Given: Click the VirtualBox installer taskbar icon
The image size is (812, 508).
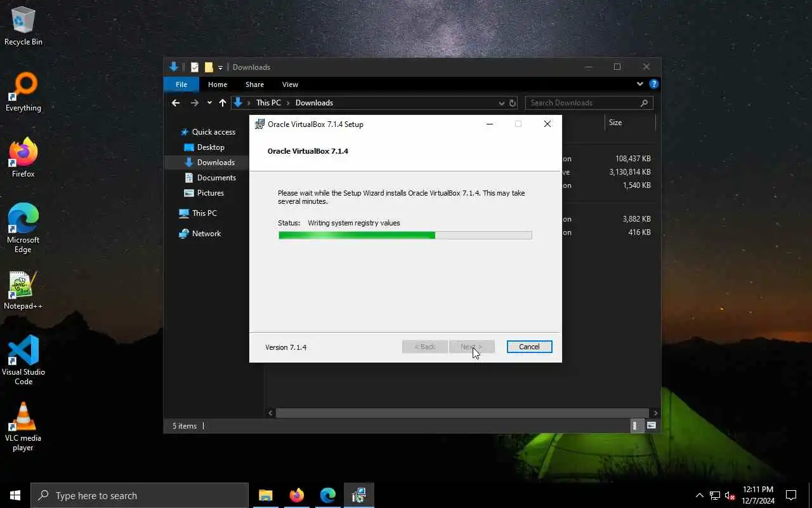Looking at the screenshot, I should (x=359, y=495).
